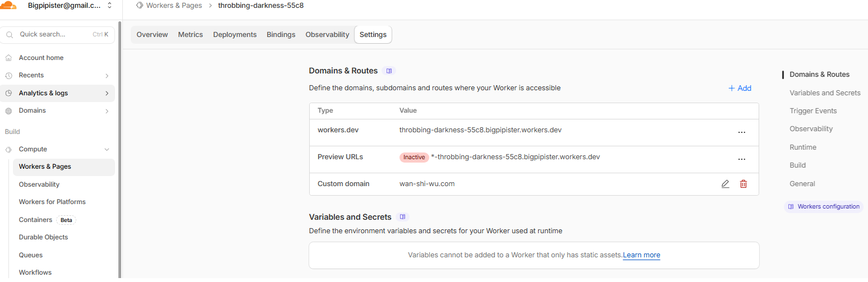Jump to General section

pyautogui.click(x=802, y=184)
